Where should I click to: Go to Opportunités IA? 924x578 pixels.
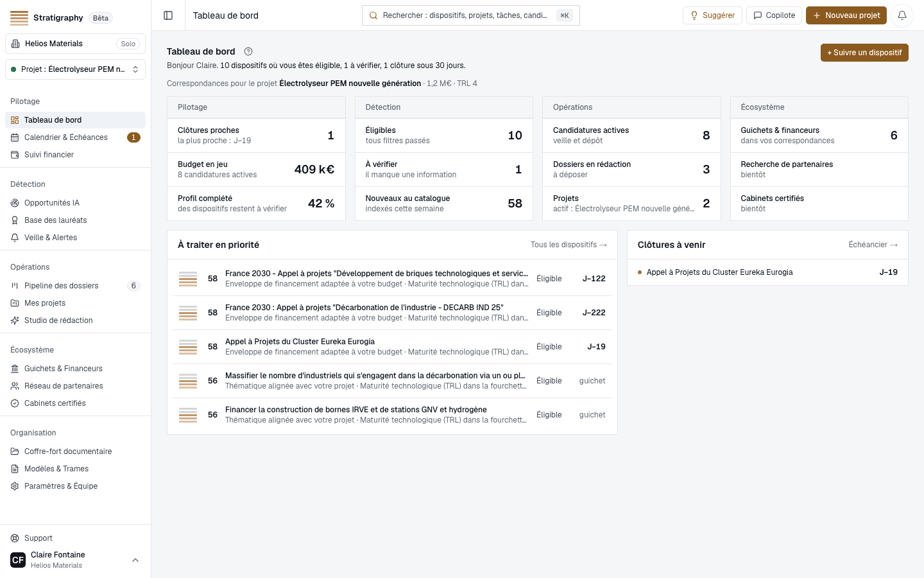click(x=75, y=203)
